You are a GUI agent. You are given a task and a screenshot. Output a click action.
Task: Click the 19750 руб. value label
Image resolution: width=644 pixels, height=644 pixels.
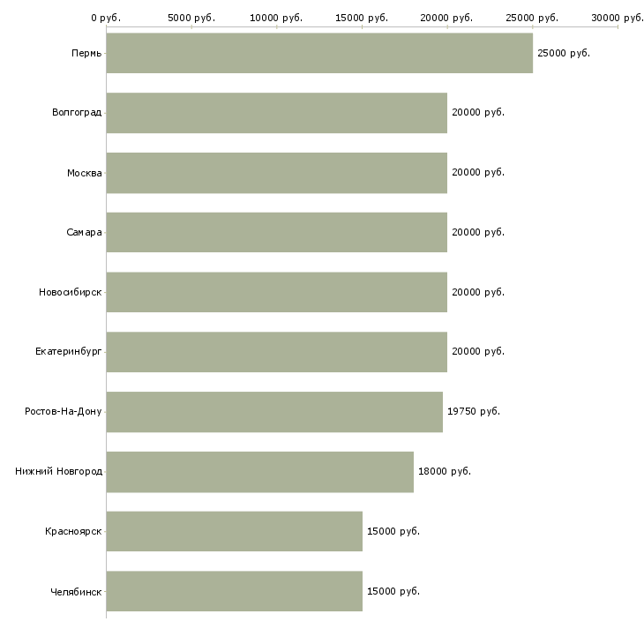pyautogui.click(x=474, y=411)
